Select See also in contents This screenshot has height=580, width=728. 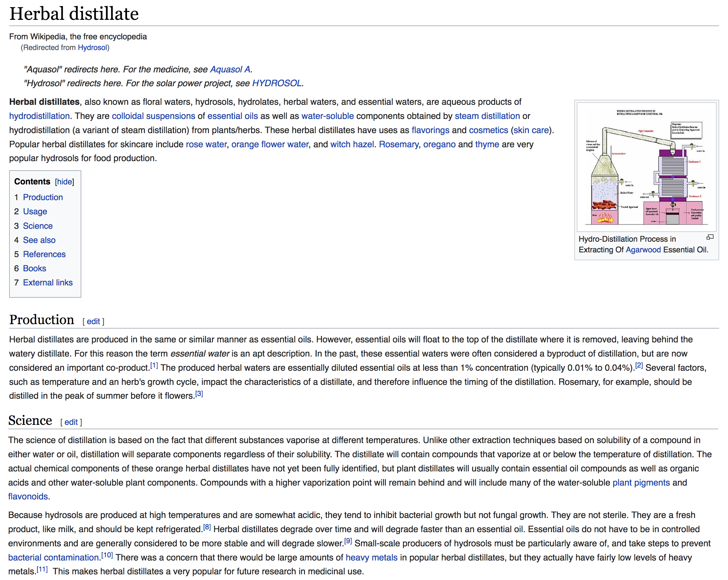click(39, 240)
